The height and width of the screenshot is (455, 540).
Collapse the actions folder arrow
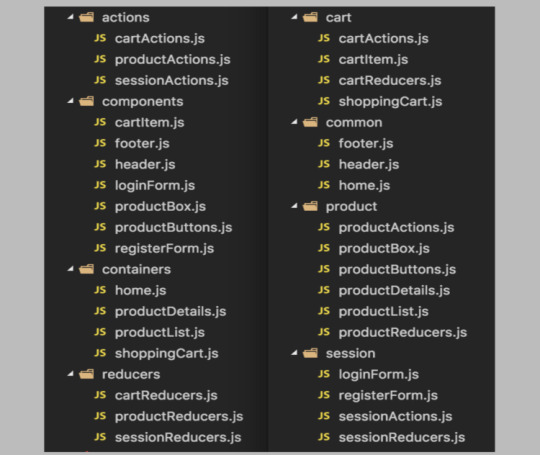pyautogui.click(x=71, y=17)
